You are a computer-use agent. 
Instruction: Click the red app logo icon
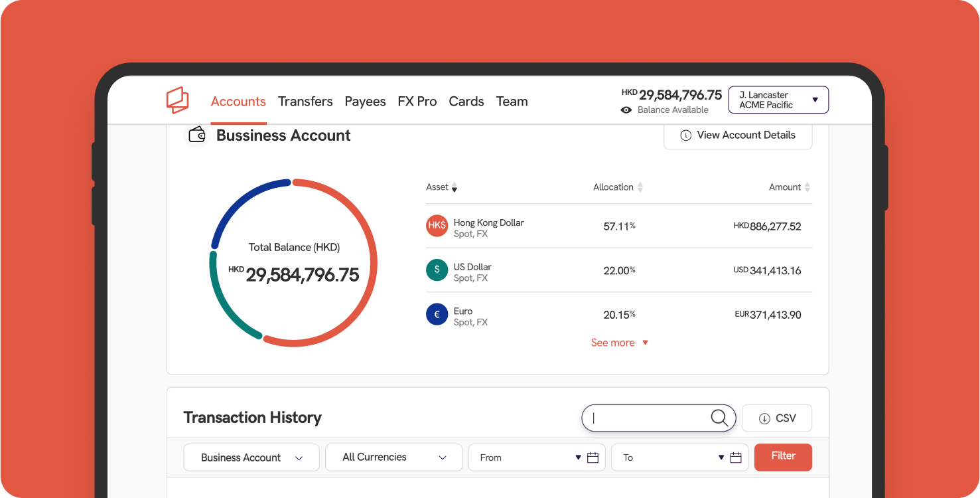pyautogui.click(x=177, y=100)
